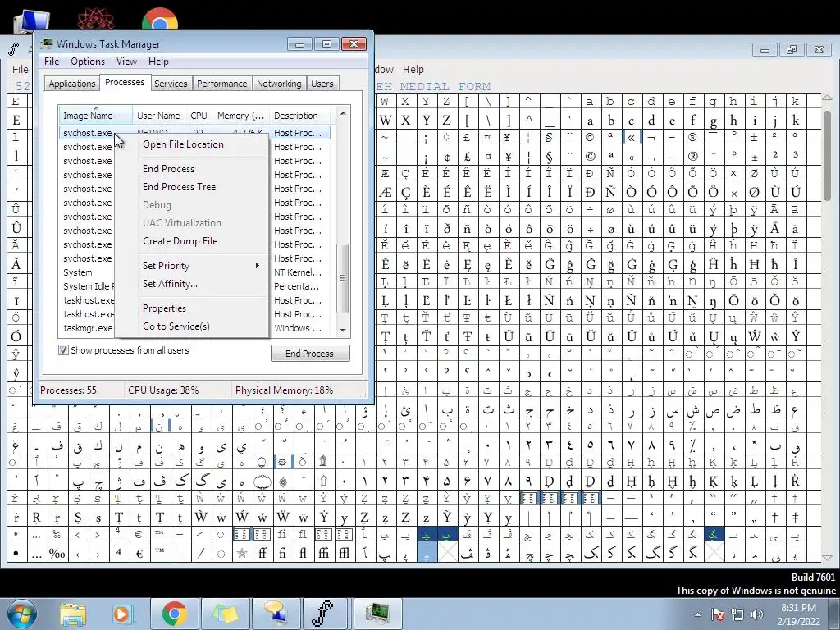Click the process list scrollbar thumb
Viewport: 840px width, 630px height.
342,278
